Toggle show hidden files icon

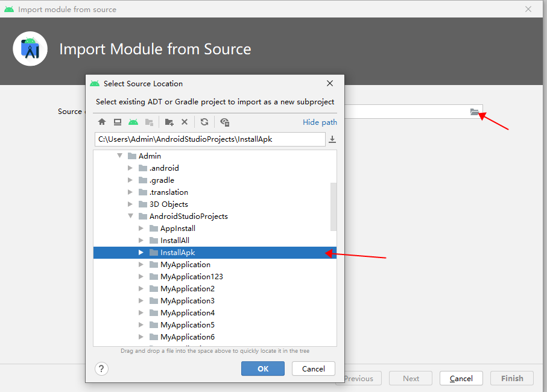click(x=225, y=122)
